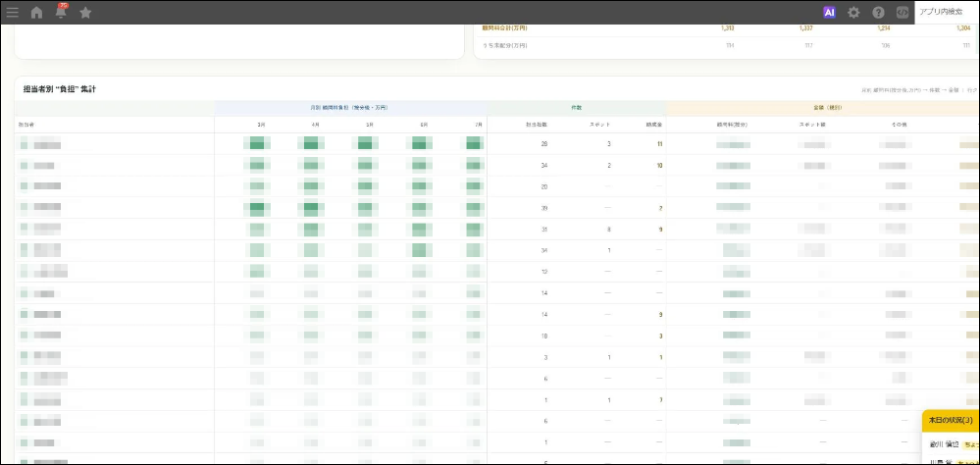Click the 7月 column header
Screen dimensions: 980x465
click(x=478, y=125)
